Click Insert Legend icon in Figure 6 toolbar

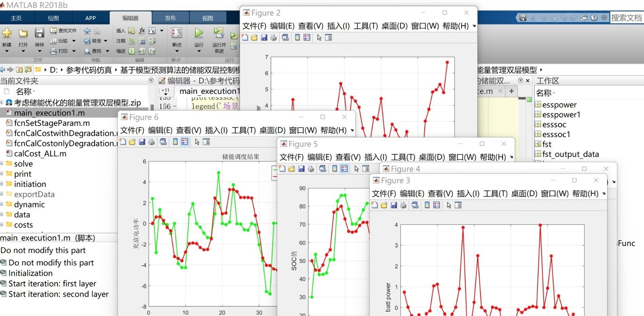[185, 142]
